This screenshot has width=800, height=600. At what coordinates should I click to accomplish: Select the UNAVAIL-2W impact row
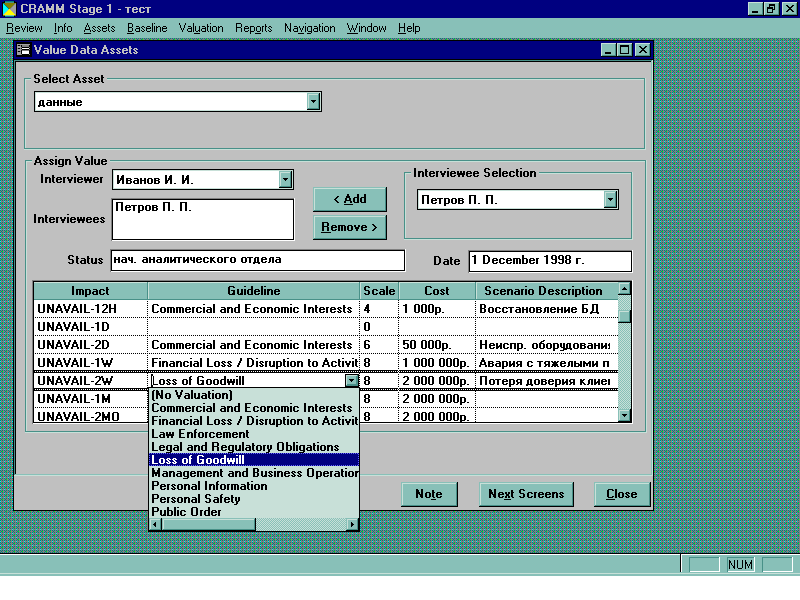(91, 381)
